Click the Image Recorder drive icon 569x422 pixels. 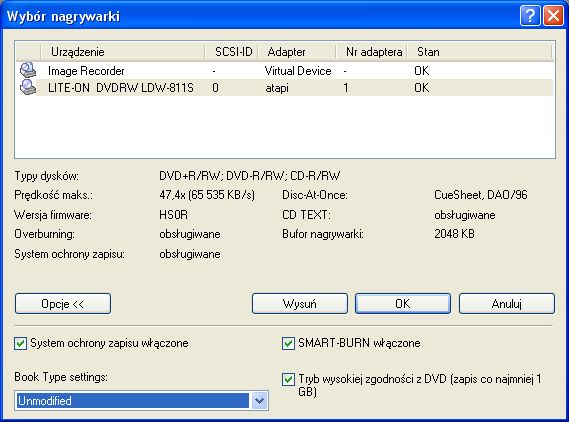[28, 70]
